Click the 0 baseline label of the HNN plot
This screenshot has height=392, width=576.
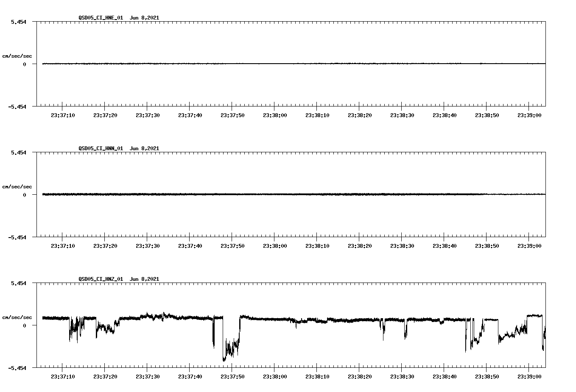pos(25,195)
